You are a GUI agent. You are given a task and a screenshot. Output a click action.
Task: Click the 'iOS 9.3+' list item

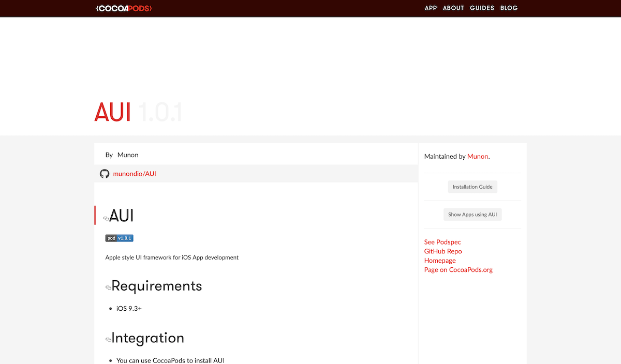click(129, 309)
